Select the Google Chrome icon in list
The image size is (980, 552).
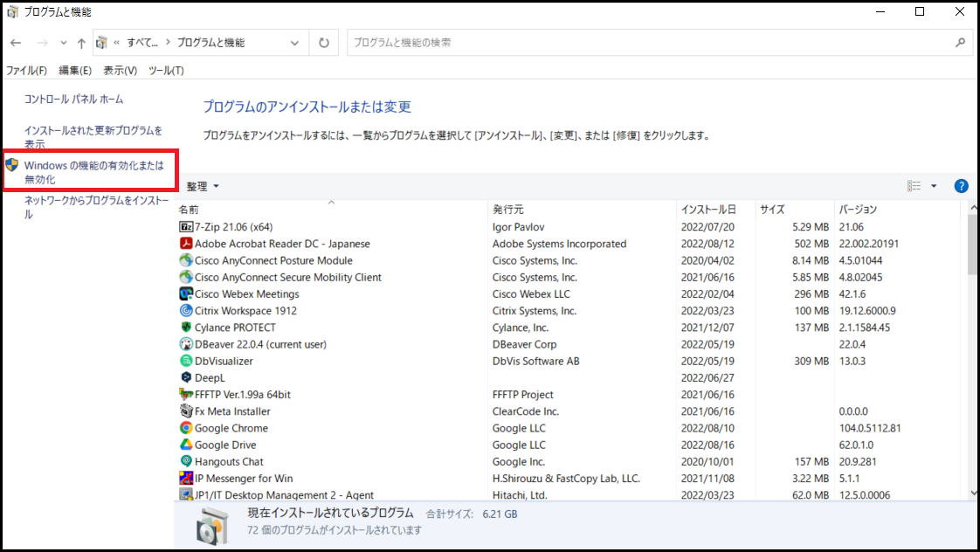pos(185,428)
